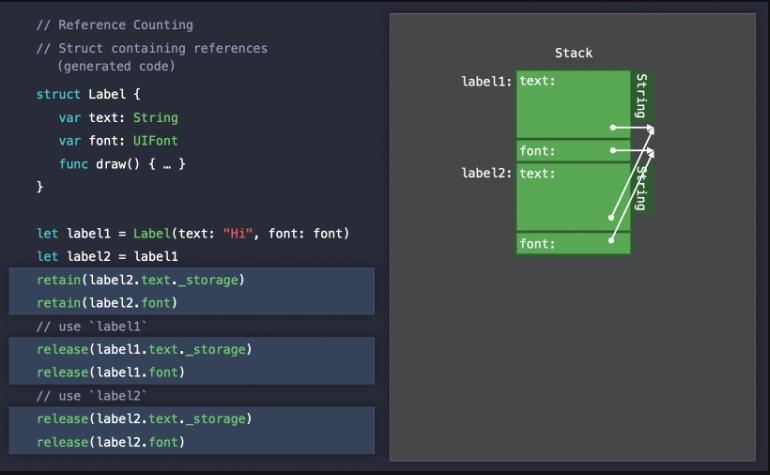Image resolution: width=770 pixels, height=475 pixels.
Task: Click the "Stack" heading in the diagram
Action: click(573, 53)
